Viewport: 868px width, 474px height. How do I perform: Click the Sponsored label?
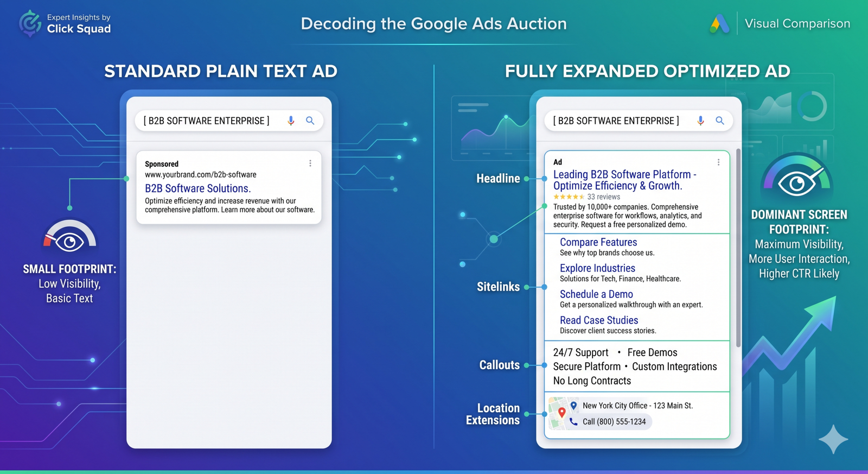[x=162, y=164]
